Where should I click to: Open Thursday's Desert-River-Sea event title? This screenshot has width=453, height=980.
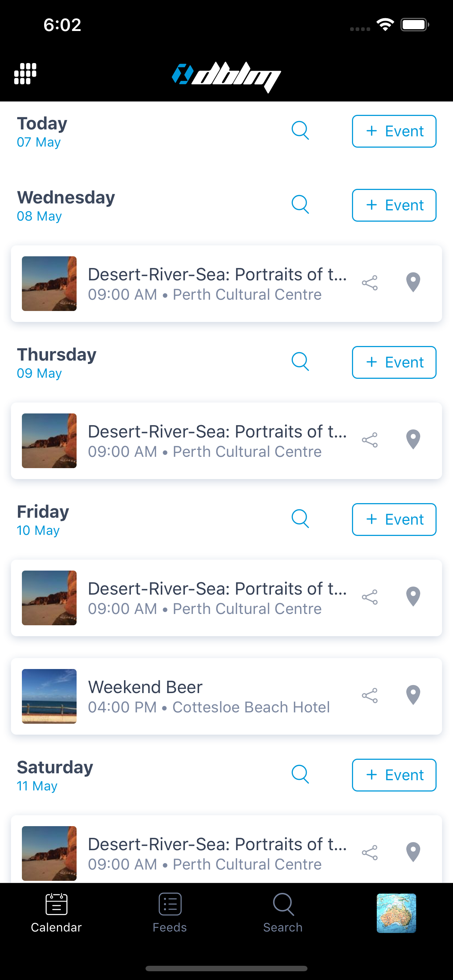click(x=217, y=431)
